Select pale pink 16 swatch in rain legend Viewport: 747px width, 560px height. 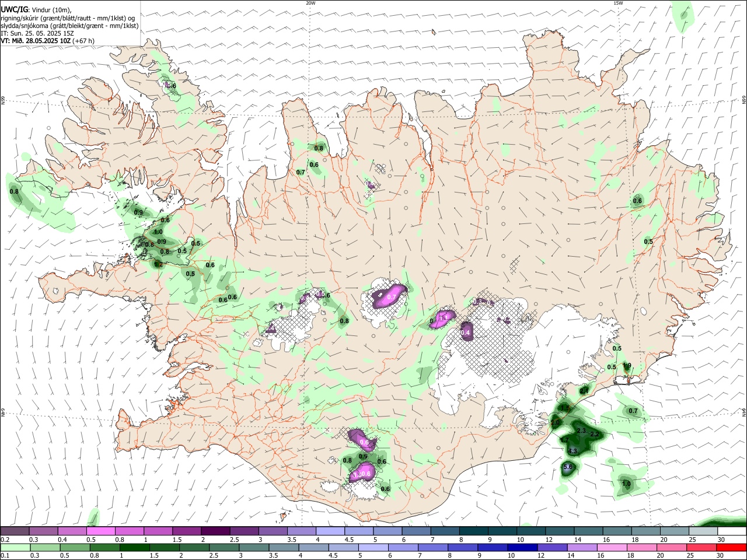(611, 547)
